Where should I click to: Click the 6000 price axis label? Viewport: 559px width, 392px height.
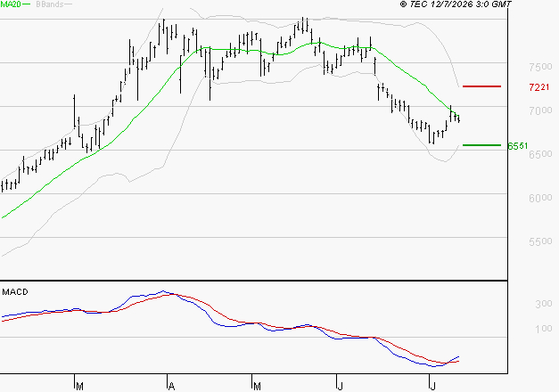540,198
